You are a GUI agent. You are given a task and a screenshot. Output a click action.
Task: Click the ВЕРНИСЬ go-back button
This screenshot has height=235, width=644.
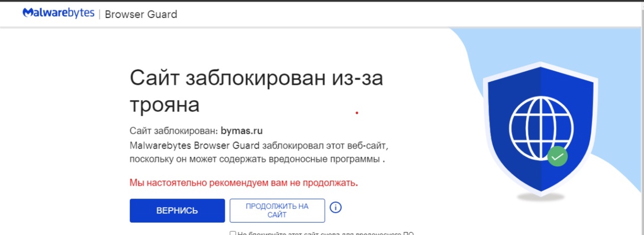click(177, 210)
